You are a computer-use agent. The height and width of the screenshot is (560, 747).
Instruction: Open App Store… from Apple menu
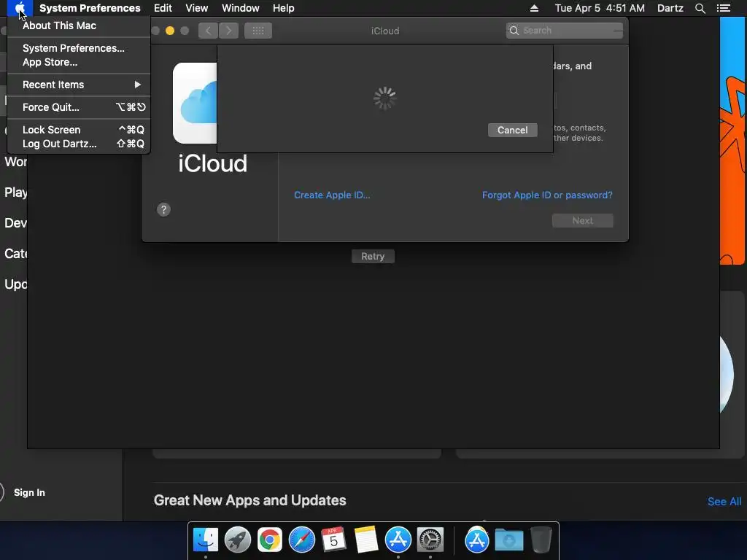point(50,62)
